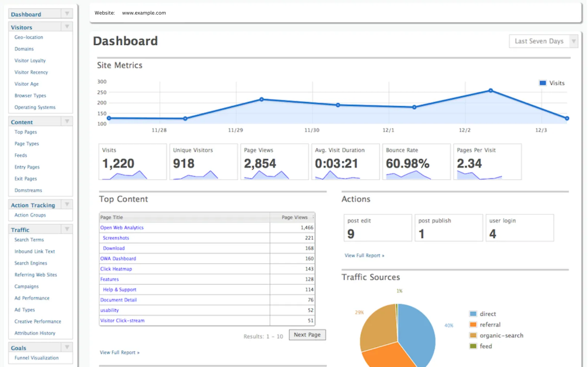Collapse the Action Tracking section arrow
The width and height of the screenshot is (588, 367).
(x=67, y=205)
